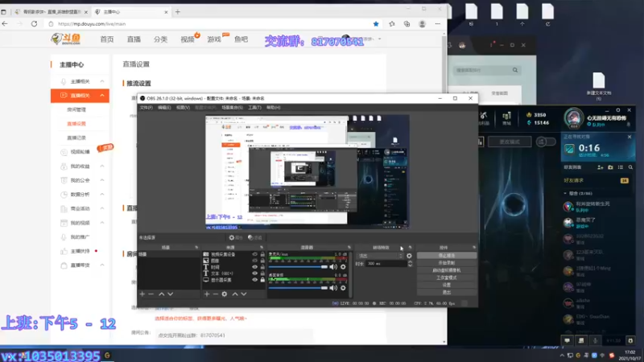Expand the data analysis sidebar section
The width and height of the screenshot is (644, 362).
coord(102,195)
